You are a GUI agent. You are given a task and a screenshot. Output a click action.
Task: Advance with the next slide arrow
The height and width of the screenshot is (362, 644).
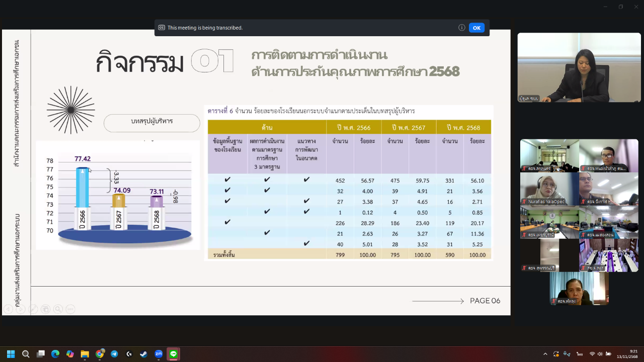(21, 309)
